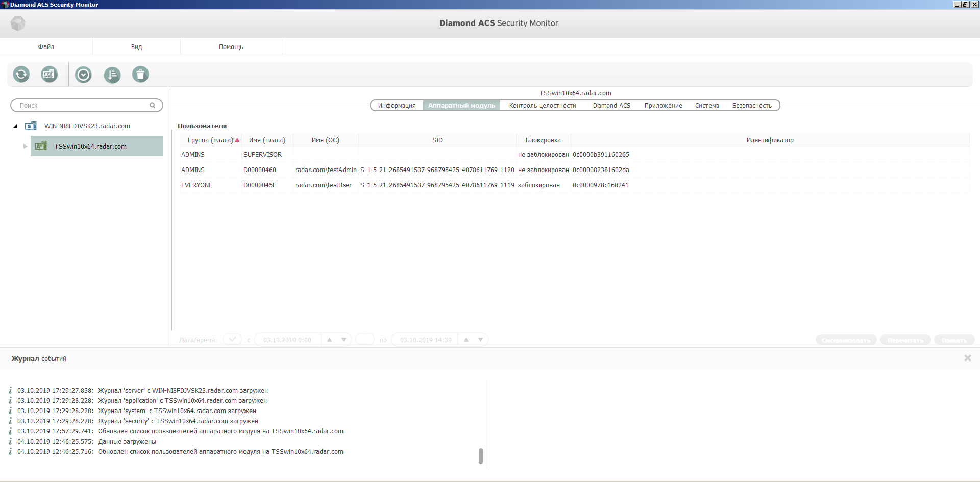Click the radar.com\testAdmin cell
The width and height of the screenshot is (980, 482).
pos(326,170)
